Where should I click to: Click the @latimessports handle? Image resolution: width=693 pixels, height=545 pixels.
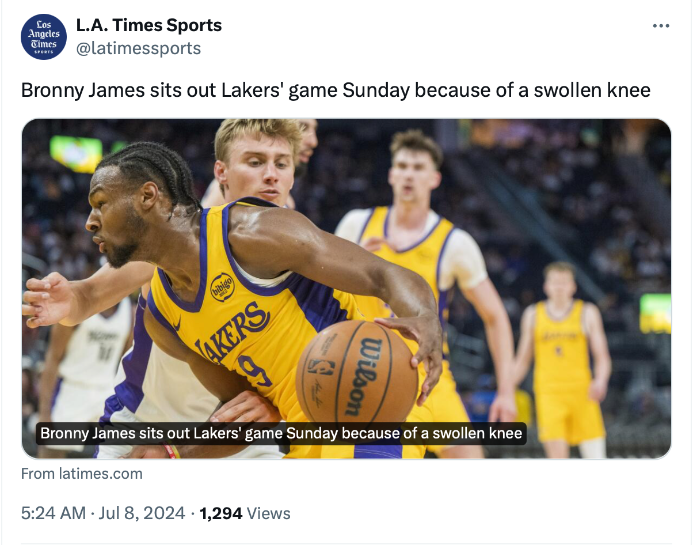(x=139, y=48)
